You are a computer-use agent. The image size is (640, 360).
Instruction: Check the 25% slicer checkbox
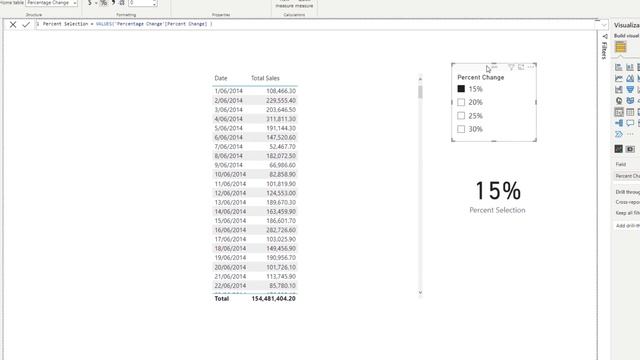click(x=461, y=116)
